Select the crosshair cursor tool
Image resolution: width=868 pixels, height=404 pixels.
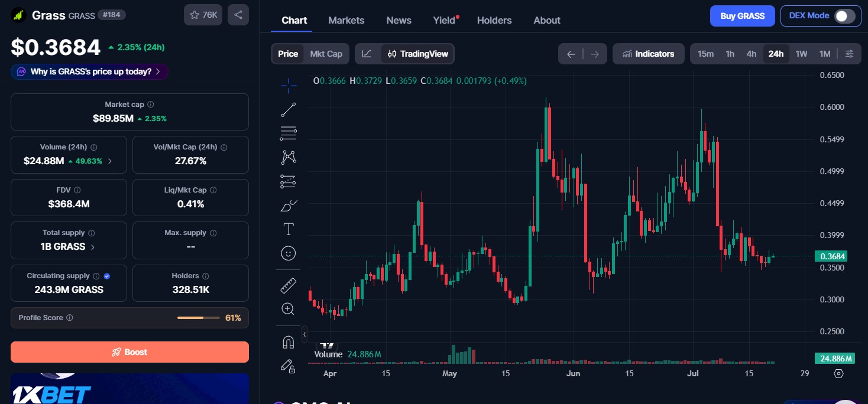pos(289,86)
